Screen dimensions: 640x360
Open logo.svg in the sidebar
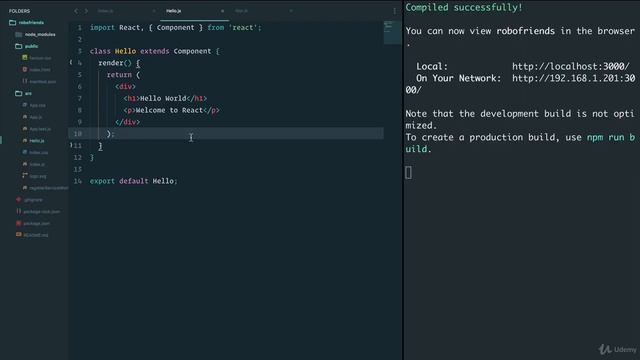click(38, 176)
